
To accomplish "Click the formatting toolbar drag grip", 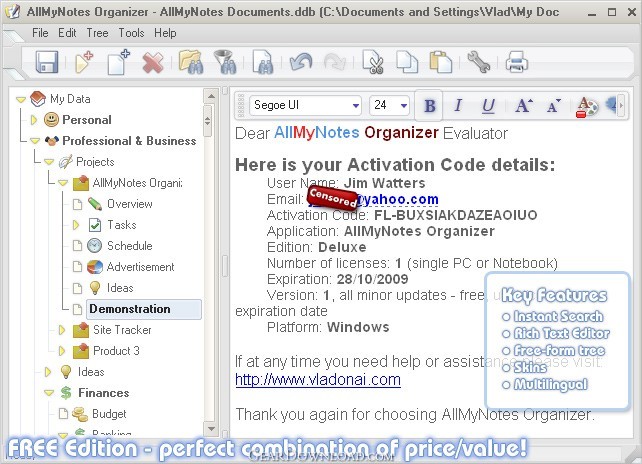I will click(x=241, y=106).
